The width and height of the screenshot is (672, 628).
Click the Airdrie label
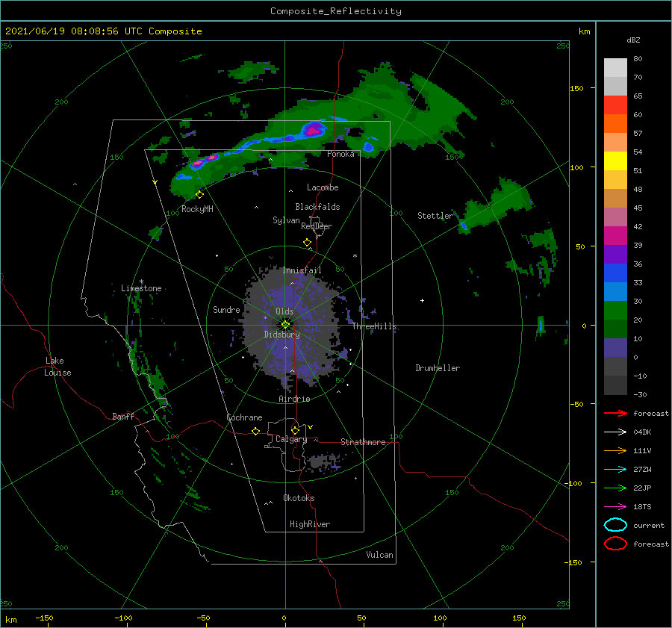point(294,399)
